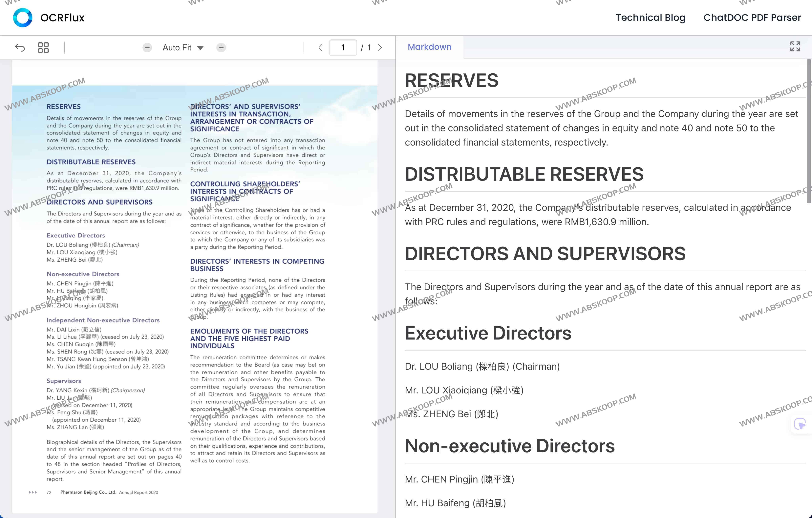Expand Markdown panel to fullscreen
Image resolution: width=812 pixels, height=518 pixels.
(x=795, y=47)
